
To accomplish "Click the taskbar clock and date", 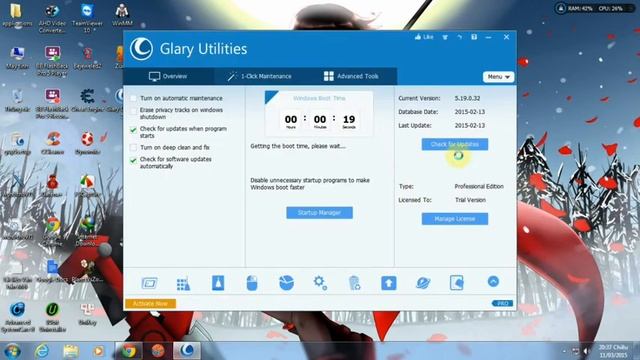I will [x=613, y=351].
